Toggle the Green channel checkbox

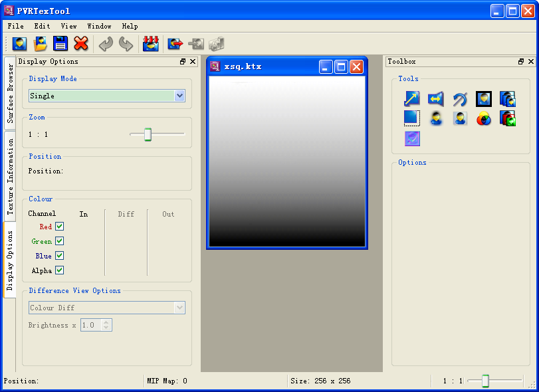(60, 241)
